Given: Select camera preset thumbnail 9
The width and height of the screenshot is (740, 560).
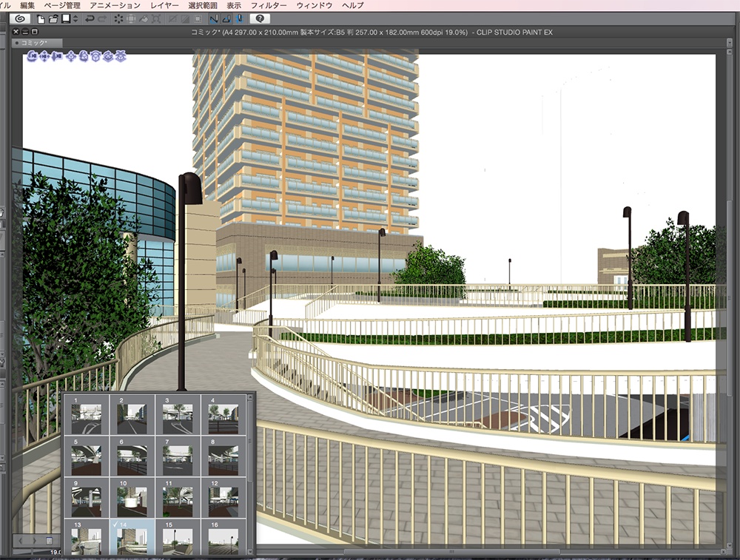Looking at the screenshot, I should [87, 498].
